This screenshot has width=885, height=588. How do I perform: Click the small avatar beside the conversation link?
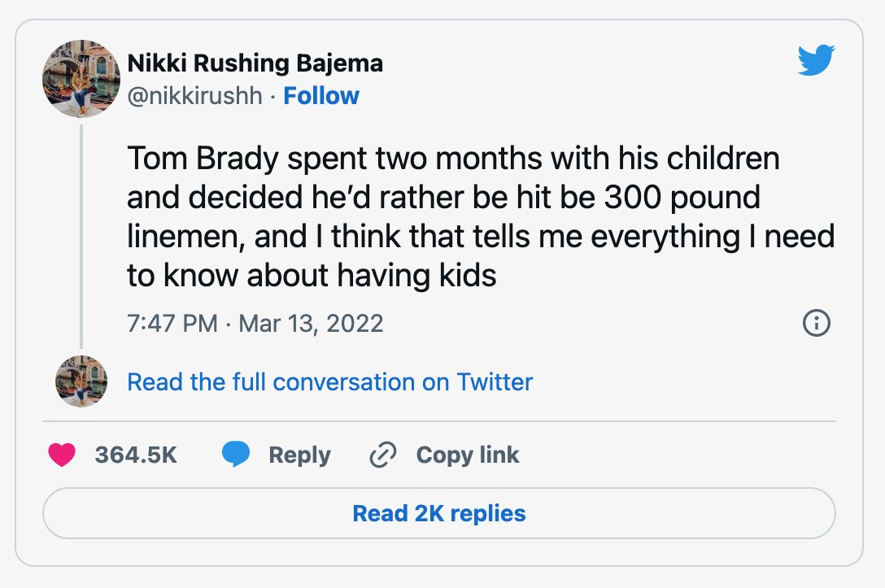(81, 381)
